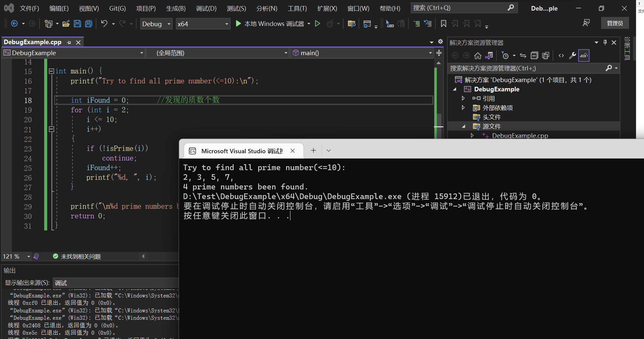Click the Navigate Backward arrow icon
644x339 pixels.
(x=14, y=24)
